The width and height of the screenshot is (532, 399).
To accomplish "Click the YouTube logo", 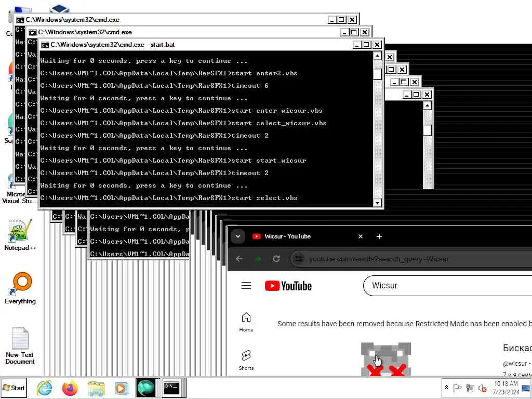I will [288, 286].
